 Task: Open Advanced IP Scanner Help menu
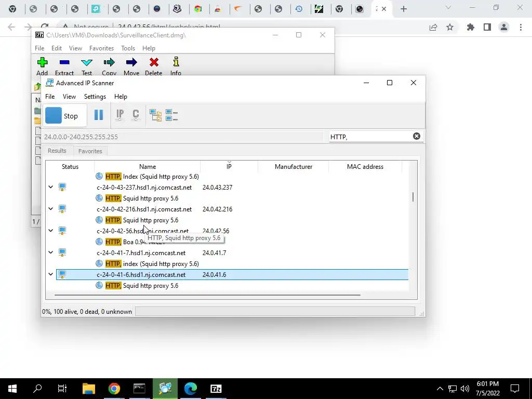(x=121, y=96)
